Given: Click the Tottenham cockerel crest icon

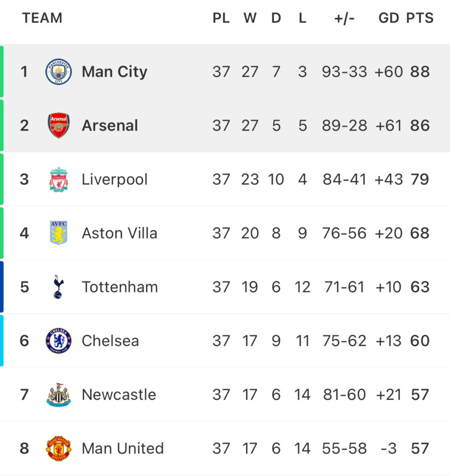Looking at the screenshot, I should click(x=58, y=287).
